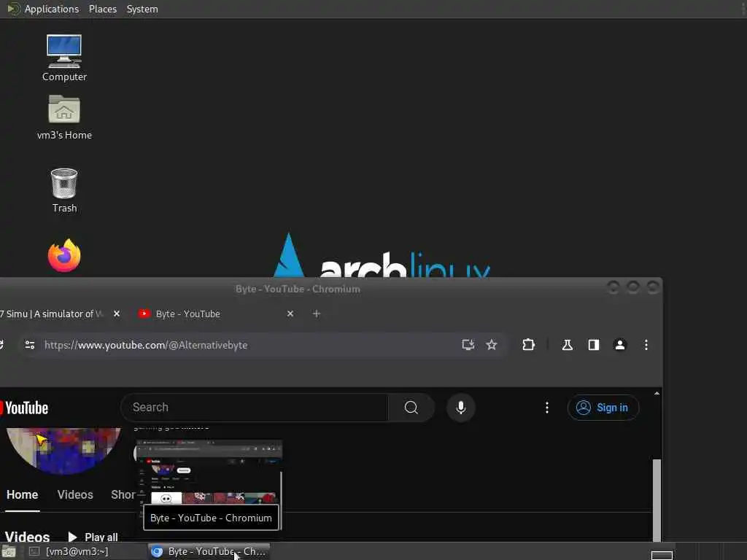Screen dimensions: 747x560
Task: Open the System menu
Action: 142,9
